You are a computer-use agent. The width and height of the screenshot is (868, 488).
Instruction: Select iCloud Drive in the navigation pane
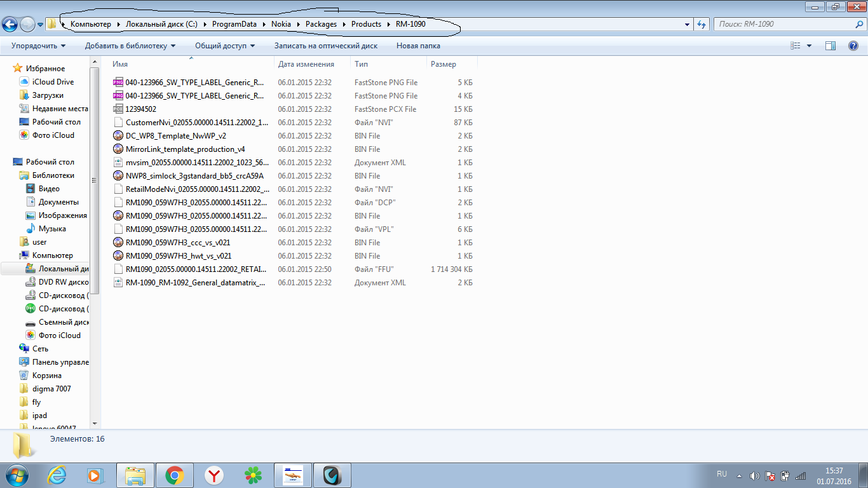click(x=53, y=82)
